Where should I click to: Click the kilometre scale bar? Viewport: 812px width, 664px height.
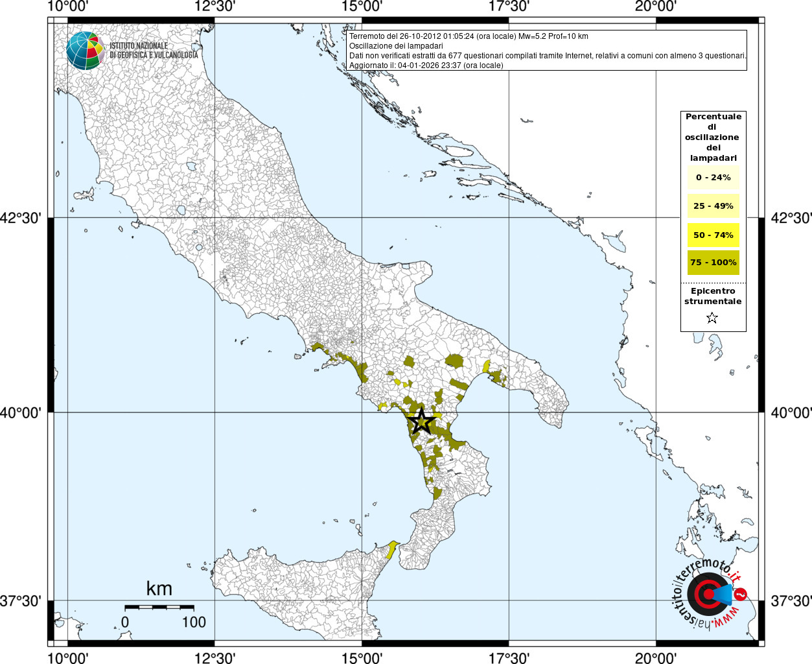click(159, 607)
